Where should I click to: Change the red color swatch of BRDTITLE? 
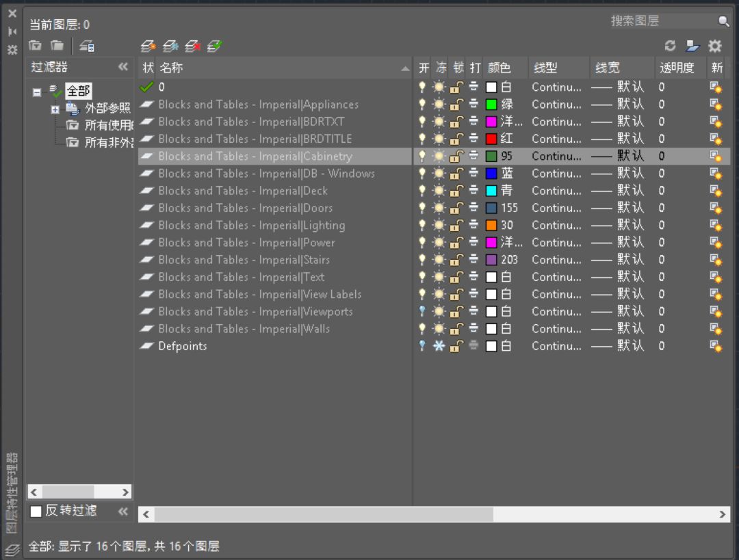click(x=491, y=139)
